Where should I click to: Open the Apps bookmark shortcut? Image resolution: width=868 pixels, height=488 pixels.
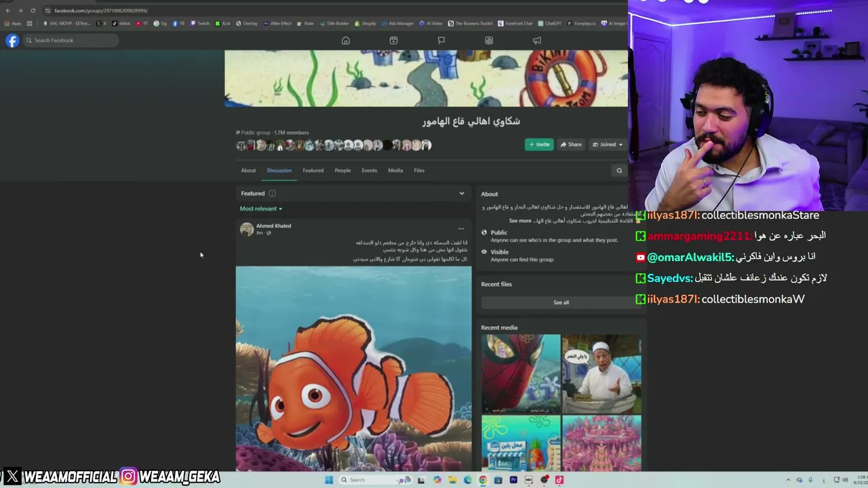tap(13, 23)
